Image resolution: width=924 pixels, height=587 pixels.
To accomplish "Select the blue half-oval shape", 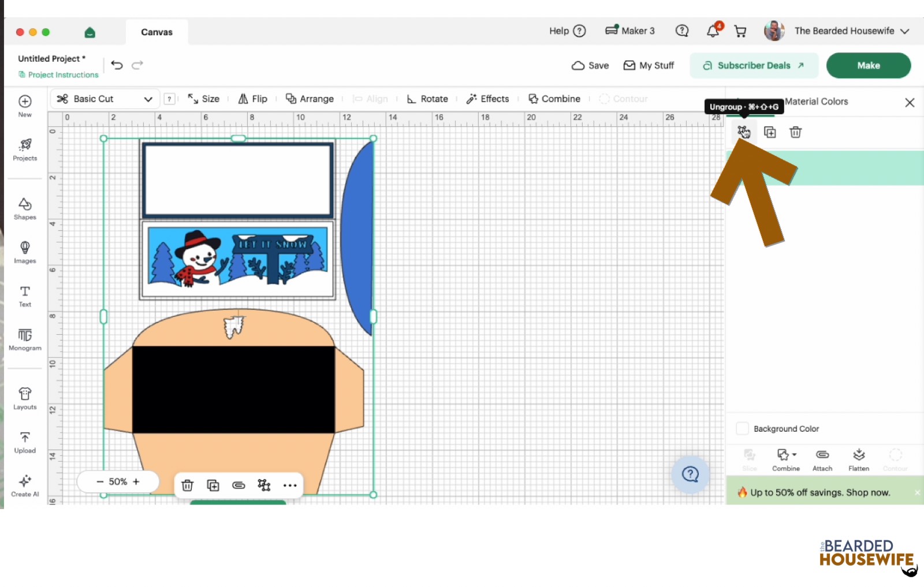I will point(356,238).
